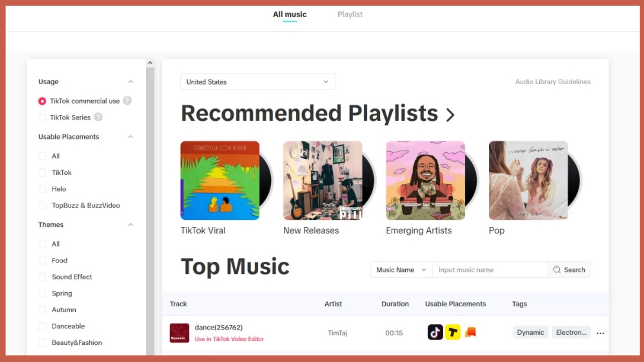Click help icon beside TikTok Series
This screenshot has height=362, width=644.
(x=98, y=117)
